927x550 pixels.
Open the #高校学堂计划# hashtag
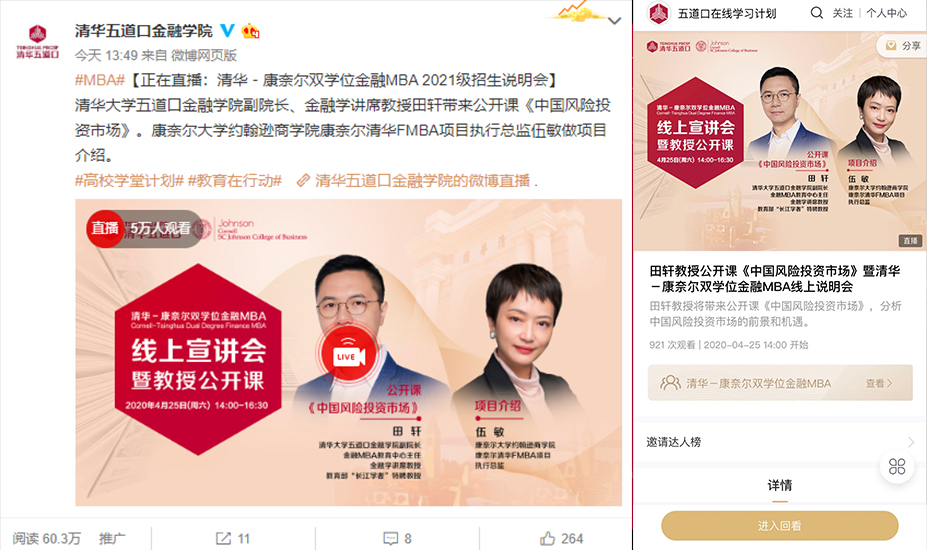[x=129, y=181]
